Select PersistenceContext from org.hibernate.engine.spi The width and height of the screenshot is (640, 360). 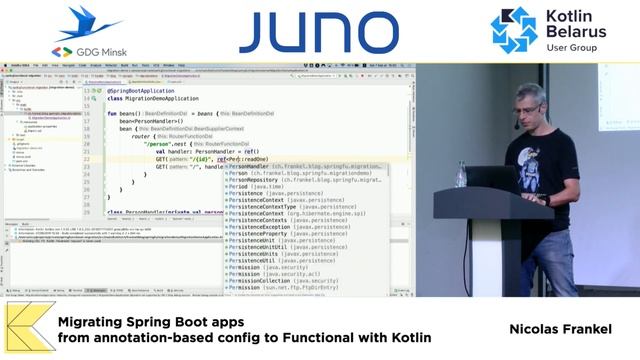305,213
